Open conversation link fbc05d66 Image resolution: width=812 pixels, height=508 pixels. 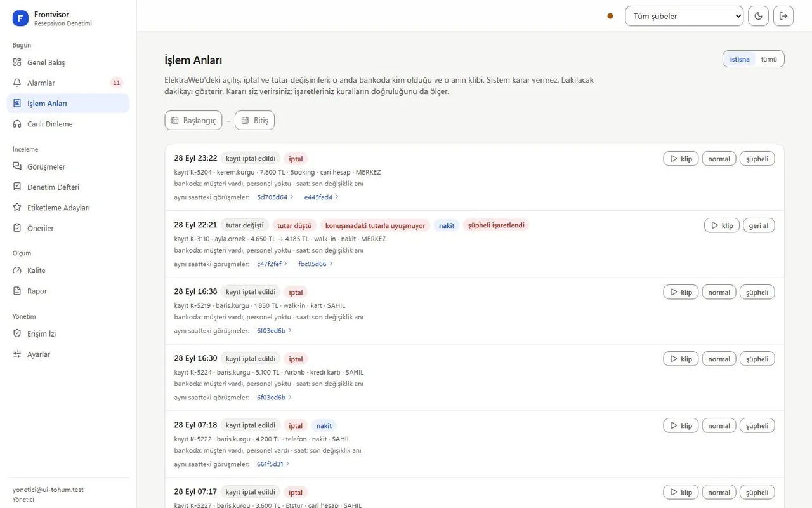[315, 264]
